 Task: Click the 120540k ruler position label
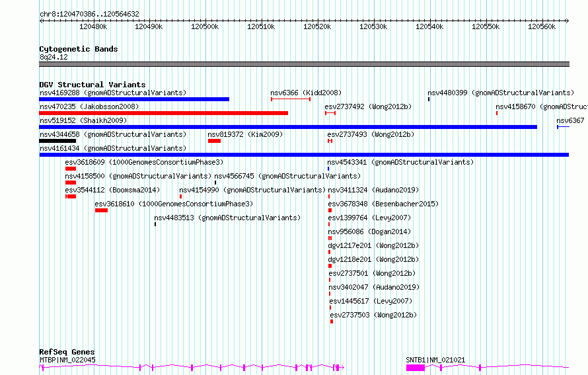point(429,26)
